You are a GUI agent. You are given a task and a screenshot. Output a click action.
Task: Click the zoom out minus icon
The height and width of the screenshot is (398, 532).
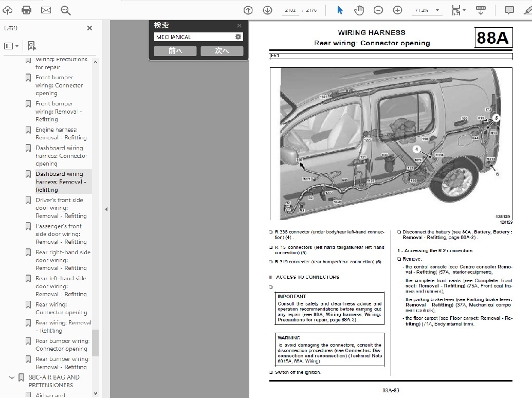coord(378,10)
